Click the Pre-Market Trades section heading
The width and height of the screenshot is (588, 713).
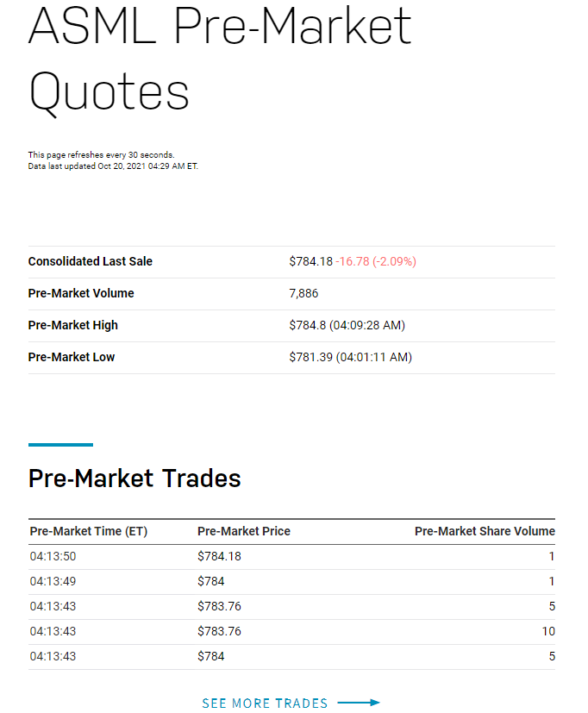[134, 478]
